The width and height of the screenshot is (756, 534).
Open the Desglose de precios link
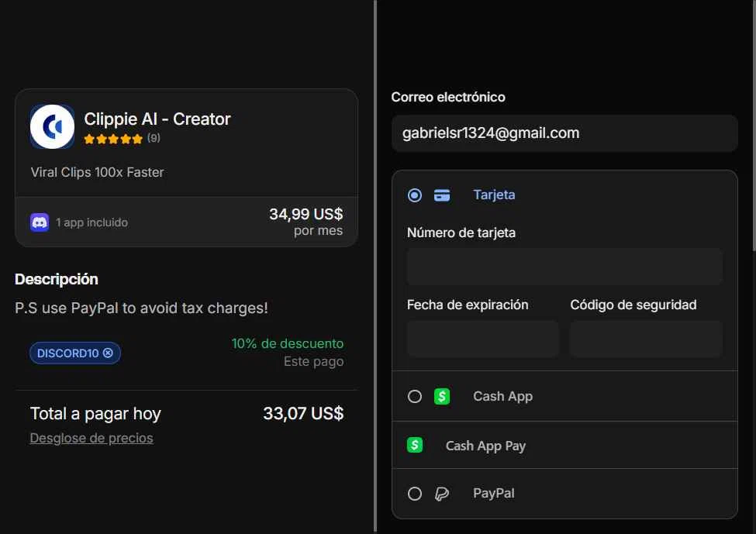(x=91, y=438)
